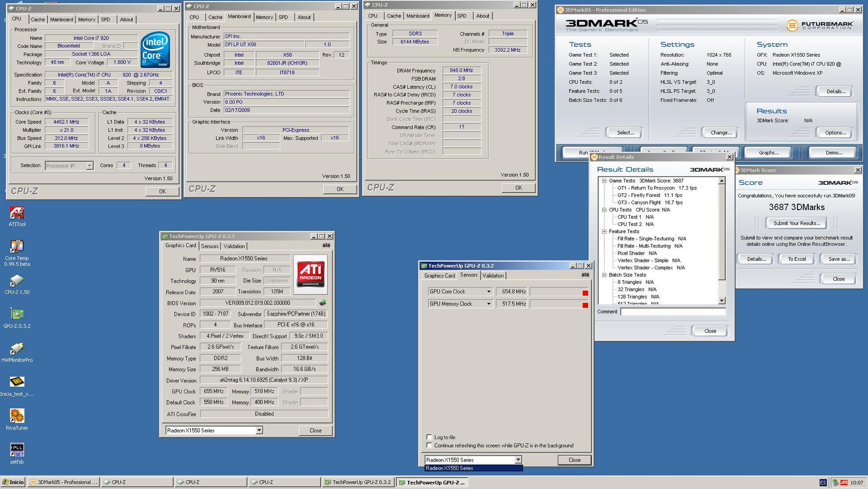868x489 pixels.
Task: Open GPU Memory Clock sensor dropdown
Action: pos(488,304)
